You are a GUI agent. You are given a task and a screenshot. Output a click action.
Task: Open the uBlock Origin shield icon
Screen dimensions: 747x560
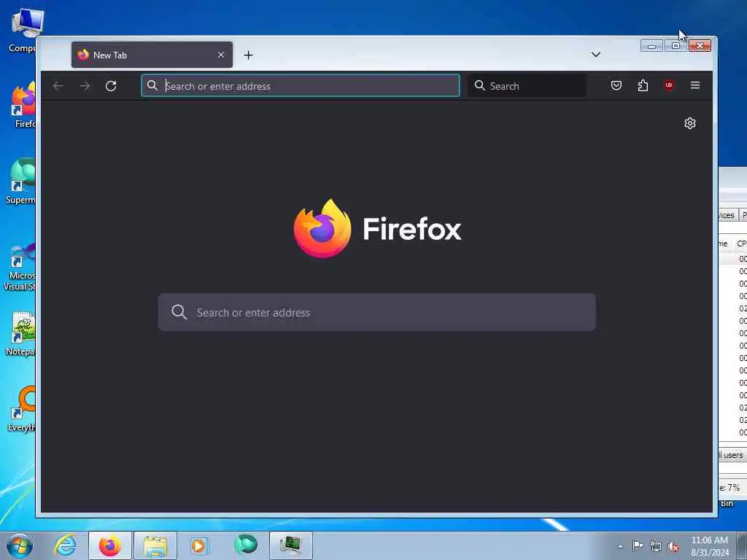point(669,86)
